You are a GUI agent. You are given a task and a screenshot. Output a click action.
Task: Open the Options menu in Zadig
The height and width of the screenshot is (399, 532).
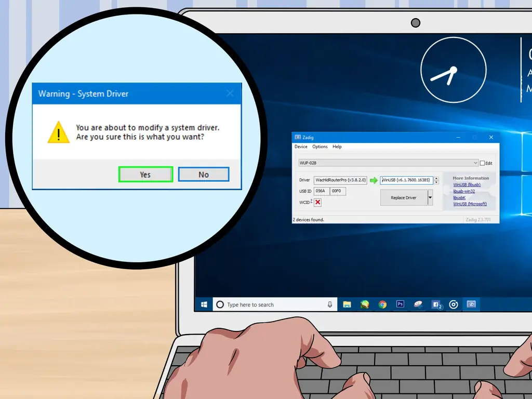[x=320, y=147]
